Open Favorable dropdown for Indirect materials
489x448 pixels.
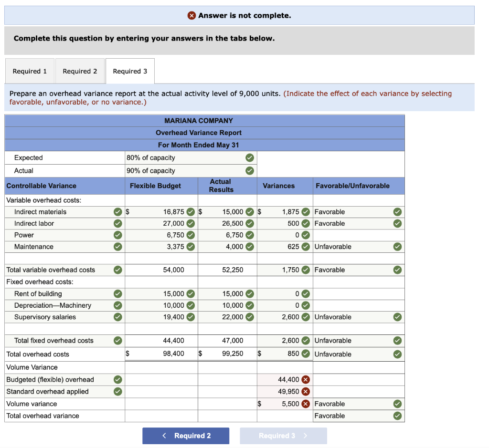point(359,212)
